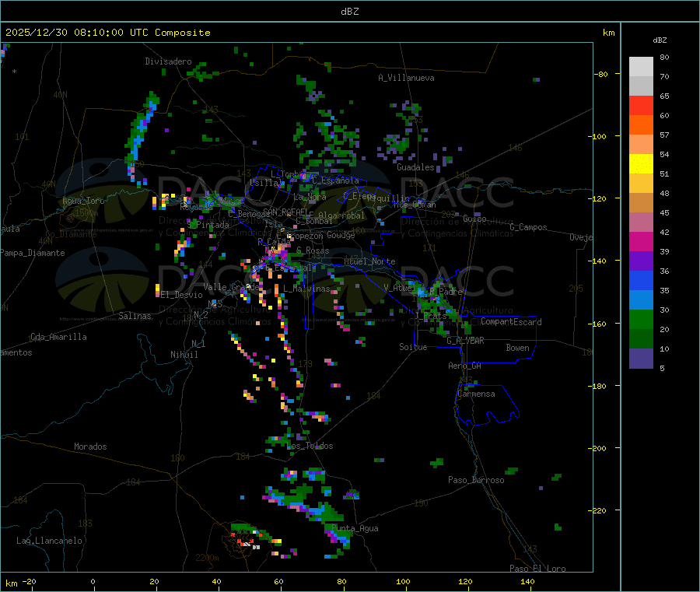Click the 35 dBZ light blue legend swatch
The width and height of the screenshot is (700, 592).
pyautogui.click(x=641, y=300)
